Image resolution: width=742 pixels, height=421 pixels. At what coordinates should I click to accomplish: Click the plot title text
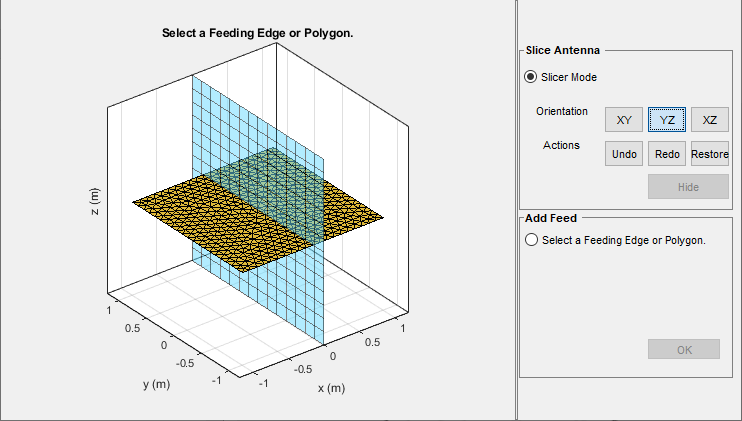(x=258, y=33)
